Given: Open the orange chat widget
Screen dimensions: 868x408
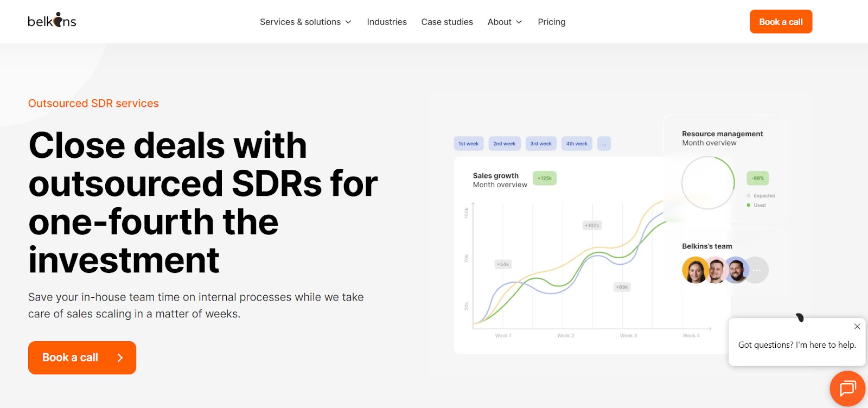Looking at the screenshot, I should click(x=847, y=388).
